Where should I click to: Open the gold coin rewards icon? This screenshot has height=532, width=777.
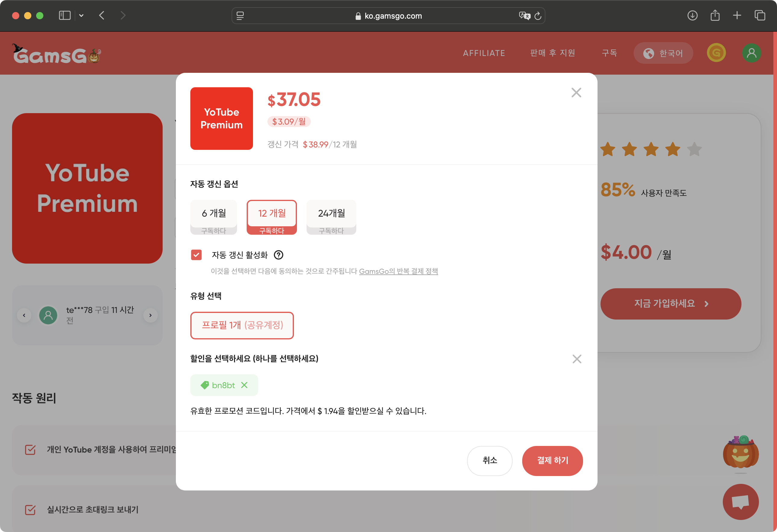[716, 53]
